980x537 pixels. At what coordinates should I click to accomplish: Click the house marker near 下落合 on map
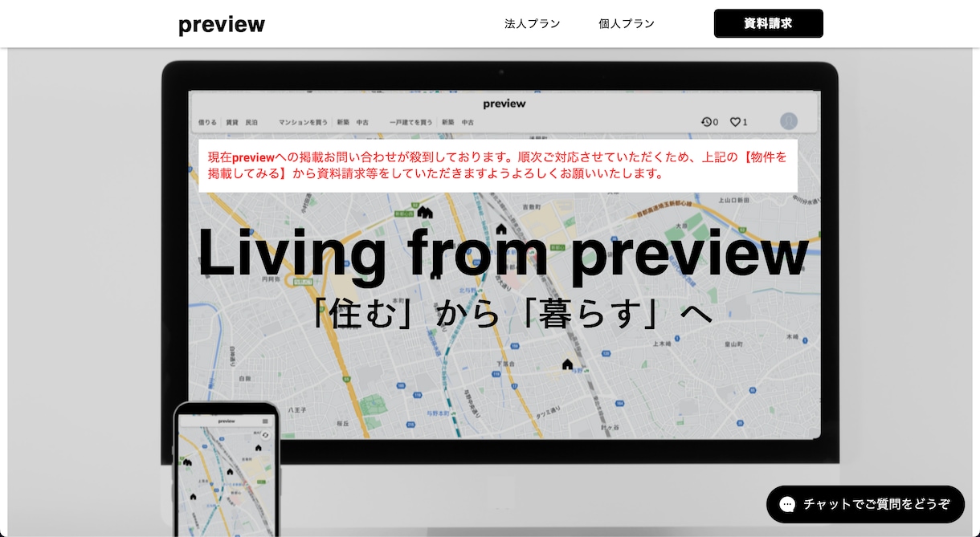point(567,364)
